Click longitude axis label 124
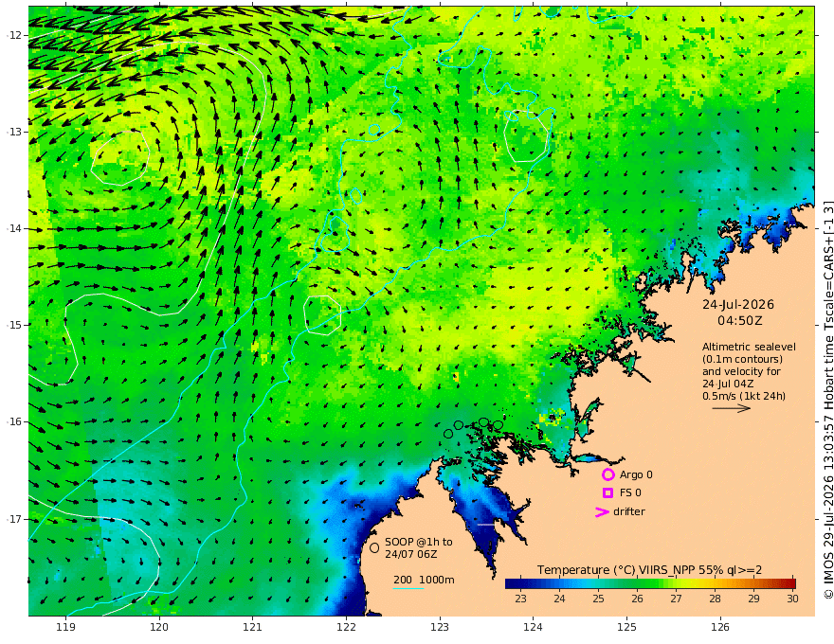Viewport: 834px width, 644px height. 533,627
